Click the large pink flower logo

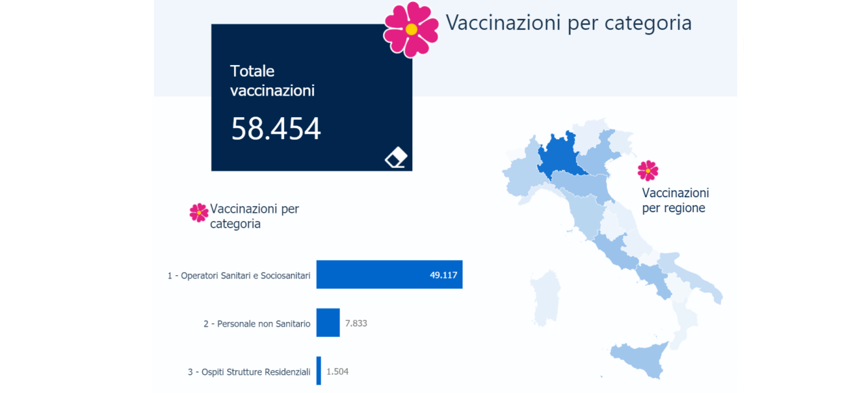411,29
